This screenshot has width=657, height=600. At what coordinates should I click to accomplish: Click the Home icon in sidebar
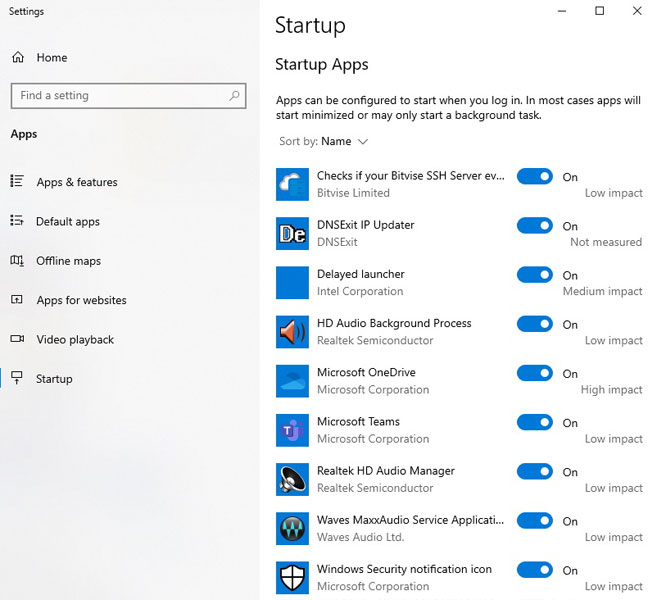(18, 57)
